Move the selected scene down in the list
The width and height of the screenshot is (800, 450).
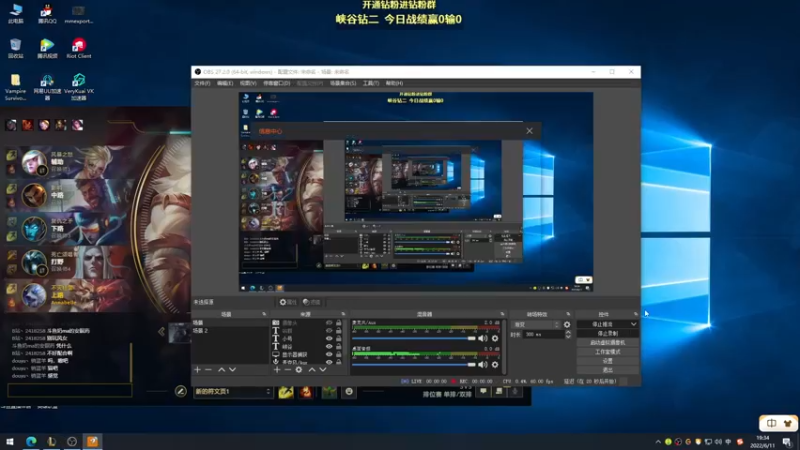[x=233, y=369]
